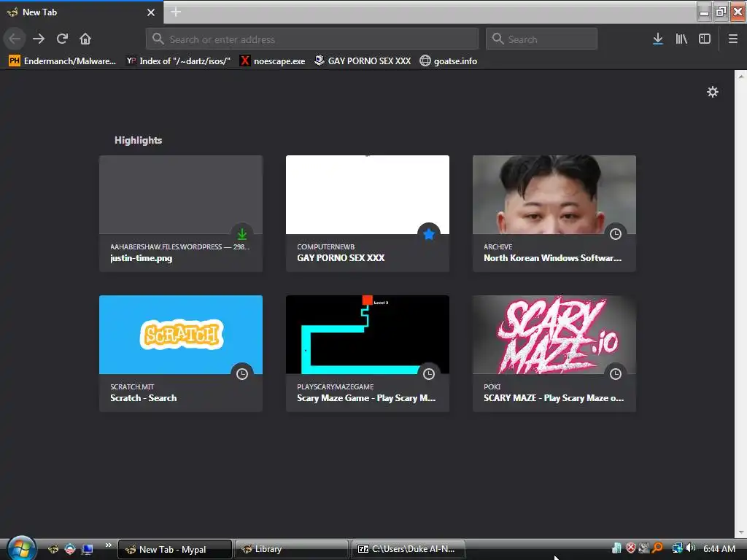Click clock badge on POKI tile
This screenshot has height=560, width=747.
pyautogui.click(x=616, y=374)
